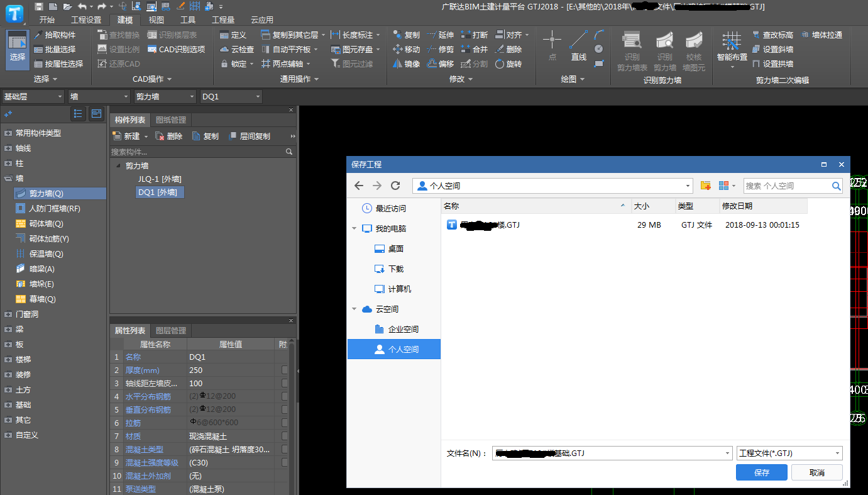Click the 复制 tool in 修改 group
This screenshot has height=495, width=868.
[x=406, y=35]
